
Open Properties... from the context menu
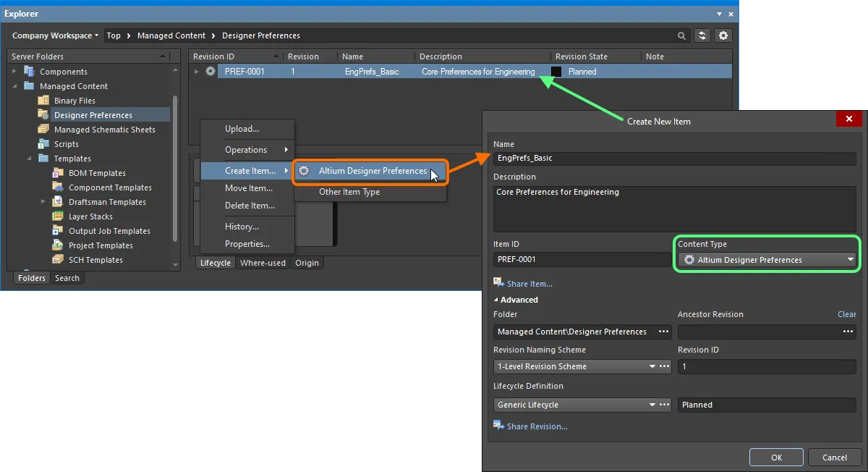[x=247, y=244]
